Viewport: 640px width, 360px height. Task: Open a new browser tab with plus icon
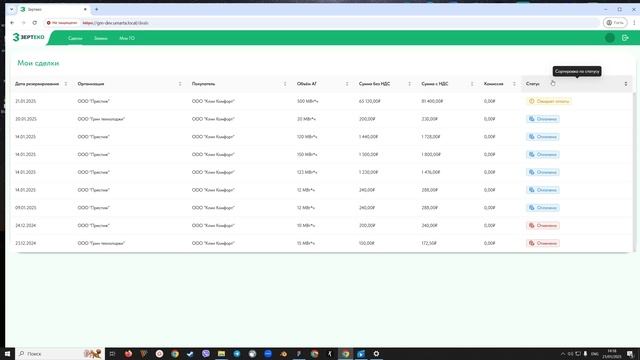[x=97, y=9]
